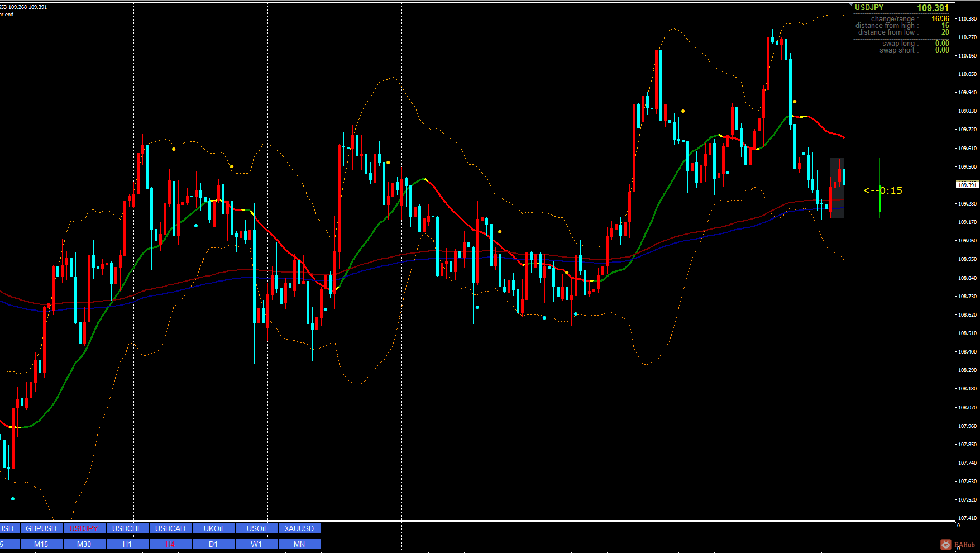
Task: Open the MN monthly timeframe
Action: pyautogui.click(x=299, y=544)
